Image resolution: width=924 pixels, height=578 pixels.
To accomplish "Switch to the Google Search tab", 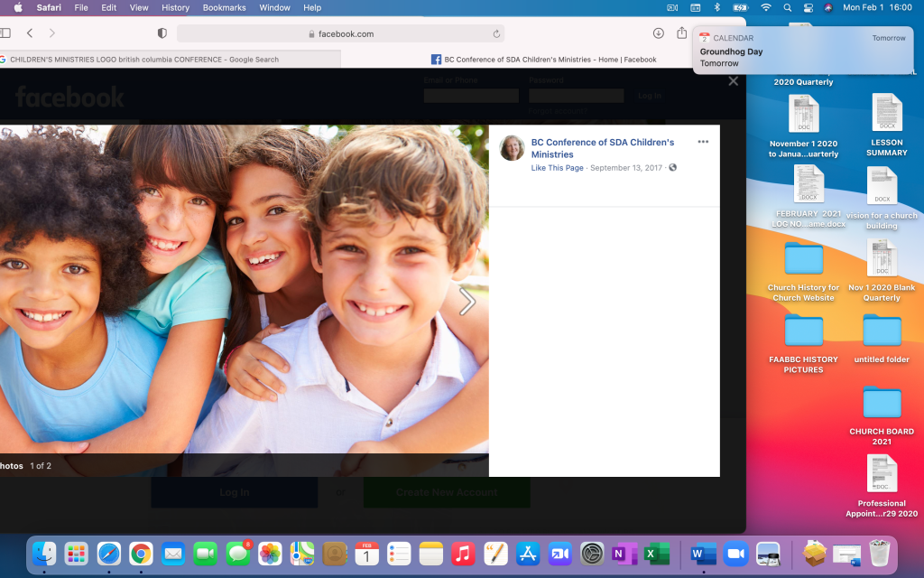I will coord(170,59).
